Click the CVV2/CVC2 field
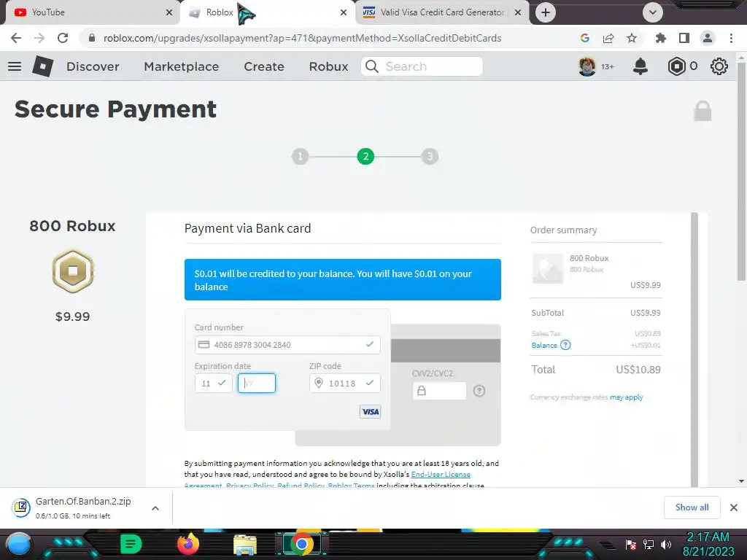 click(x=439, y=391)
